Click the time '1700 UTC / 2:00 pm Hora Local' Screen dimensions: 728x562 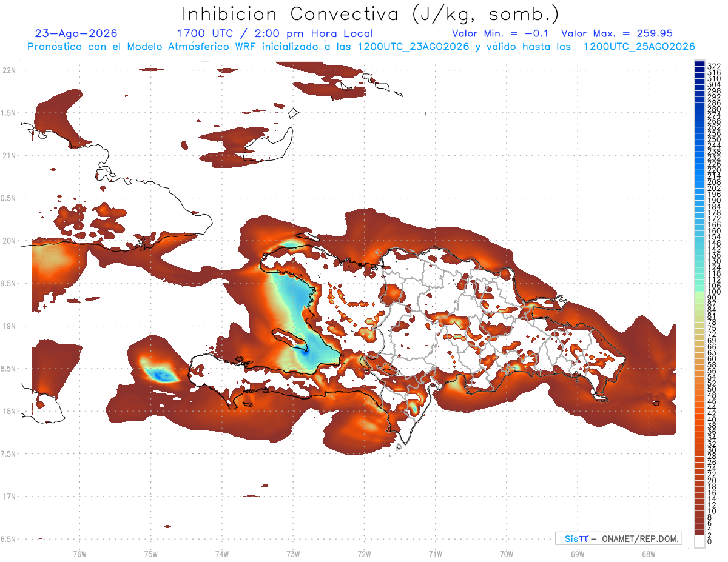tap(275, 33)
